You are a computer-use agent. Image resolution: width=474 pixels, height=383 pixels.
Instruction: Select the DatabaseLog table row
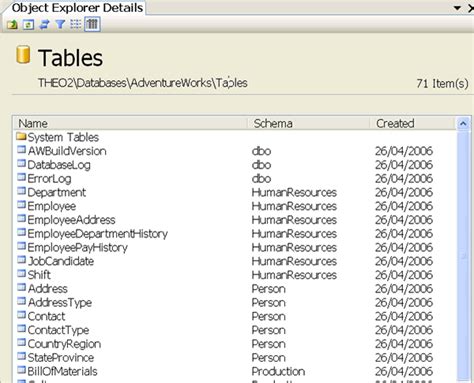coord(235,165)
